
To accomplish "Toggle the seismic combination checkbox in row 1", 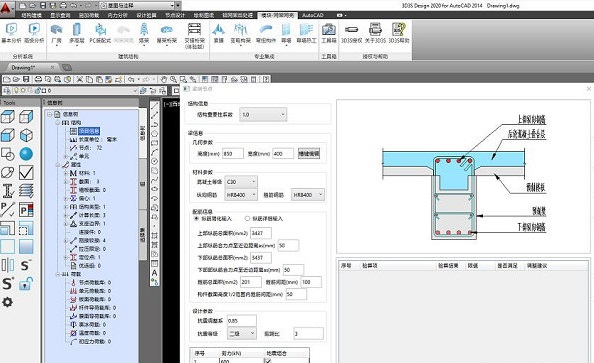I will (268, 361).
